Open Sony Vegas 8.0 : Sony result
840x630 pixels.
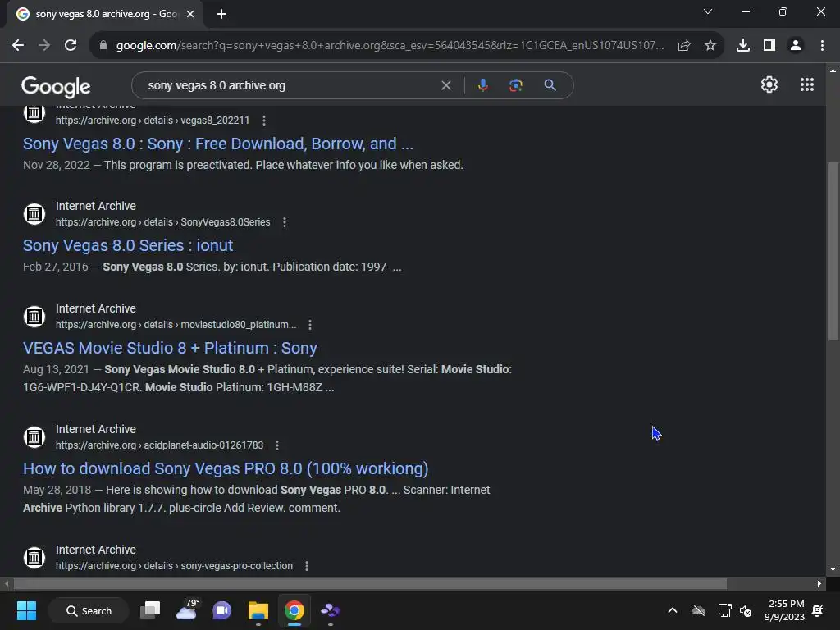(x=218, y=144)
